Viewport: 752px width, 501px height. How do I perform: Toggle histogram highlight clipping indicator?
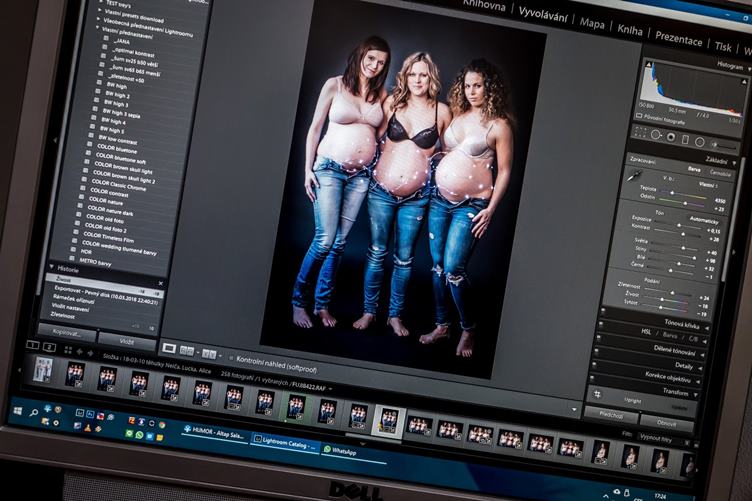(743, 82)
